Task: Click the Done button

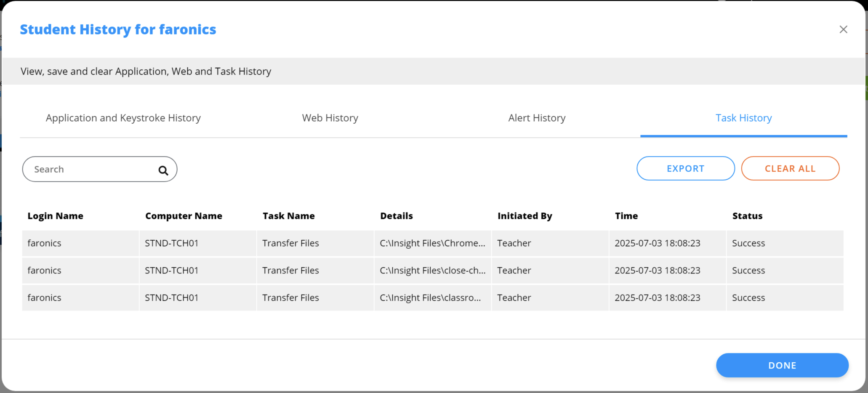Action: (x=782, y=365)
